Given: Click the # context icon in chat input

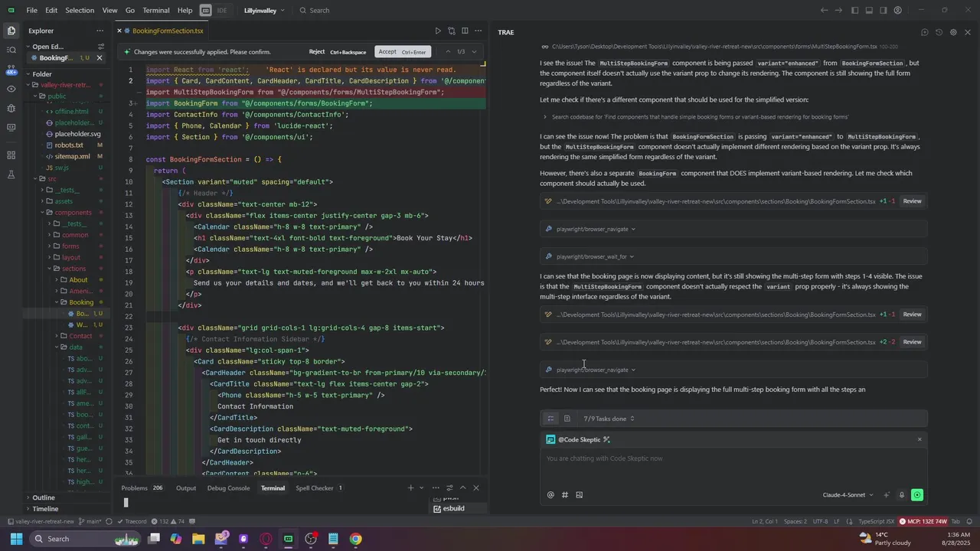Looking at the screenshot, I should tap(565, 495).
